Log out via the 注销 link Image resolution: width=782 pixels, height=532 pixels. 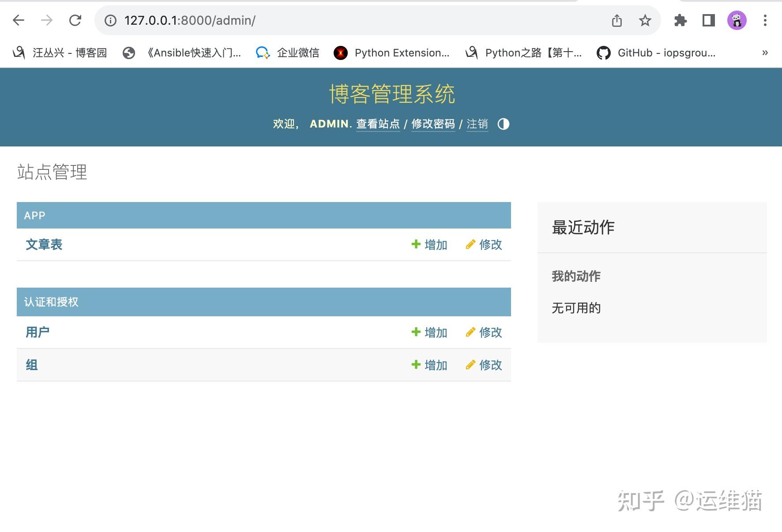point(477,124)
